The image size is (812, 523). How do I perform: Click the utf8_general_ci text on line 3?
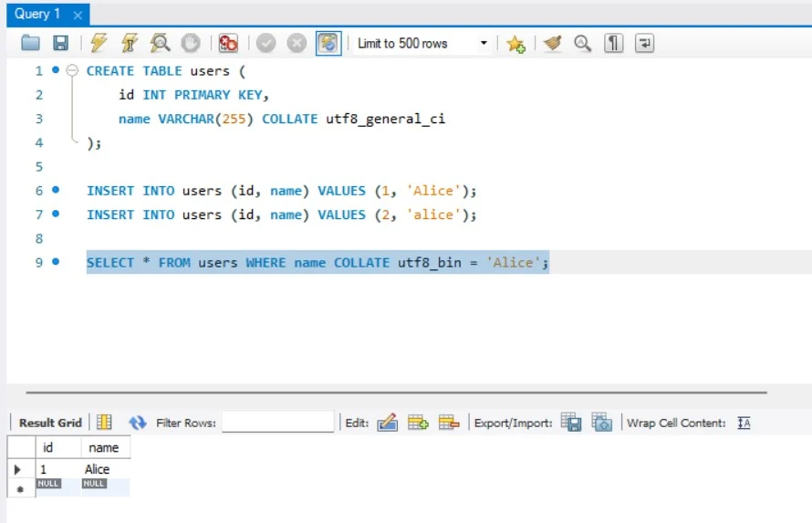pyautogui.click(x=385, y=119)
